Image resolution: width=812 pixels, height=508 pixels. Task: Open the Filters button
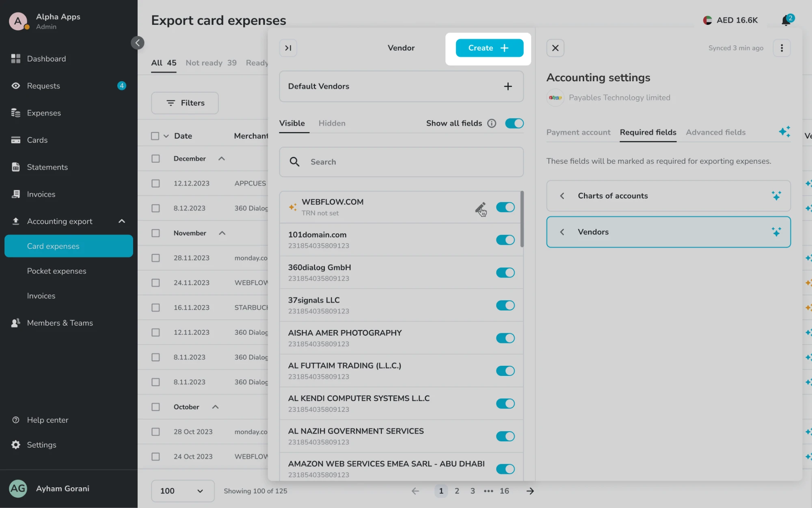pyautogui.click(x=185, y=103)
